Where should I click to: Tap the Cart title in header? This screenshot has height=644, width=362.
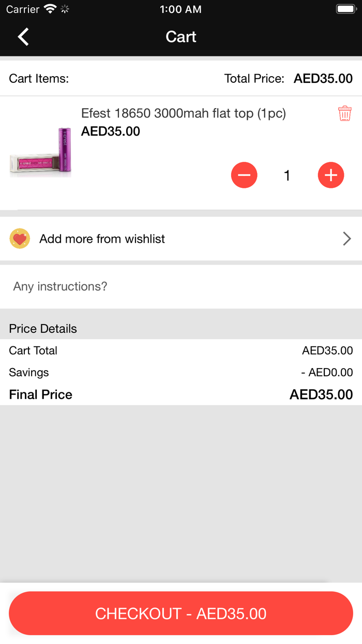[x=181, y=37]
